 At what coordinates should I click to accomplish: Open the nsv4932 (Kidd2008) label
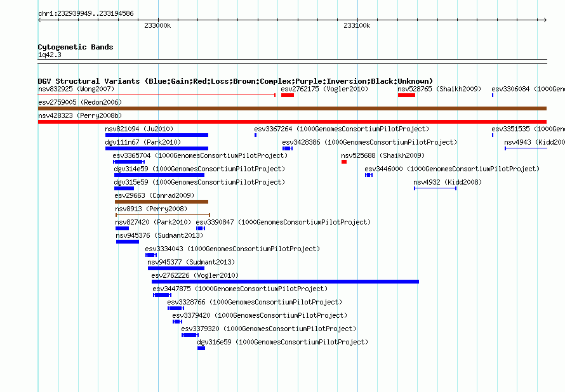coord(448,182)
